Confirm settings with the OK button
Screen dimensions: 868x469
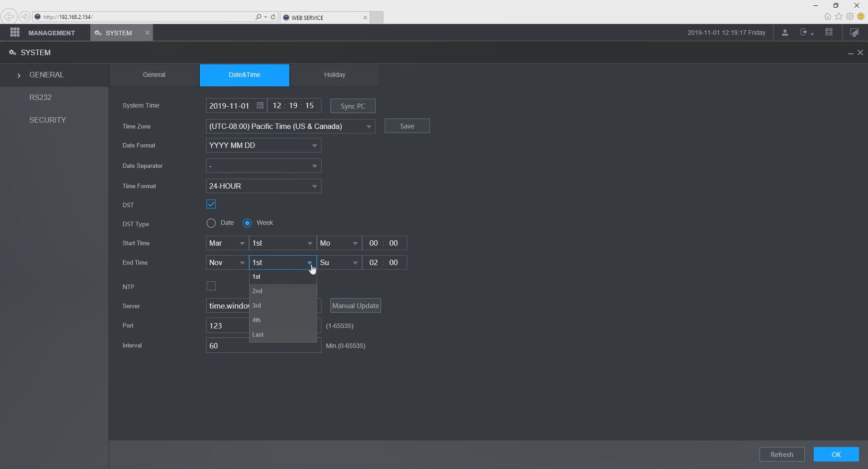coord(836,454)
